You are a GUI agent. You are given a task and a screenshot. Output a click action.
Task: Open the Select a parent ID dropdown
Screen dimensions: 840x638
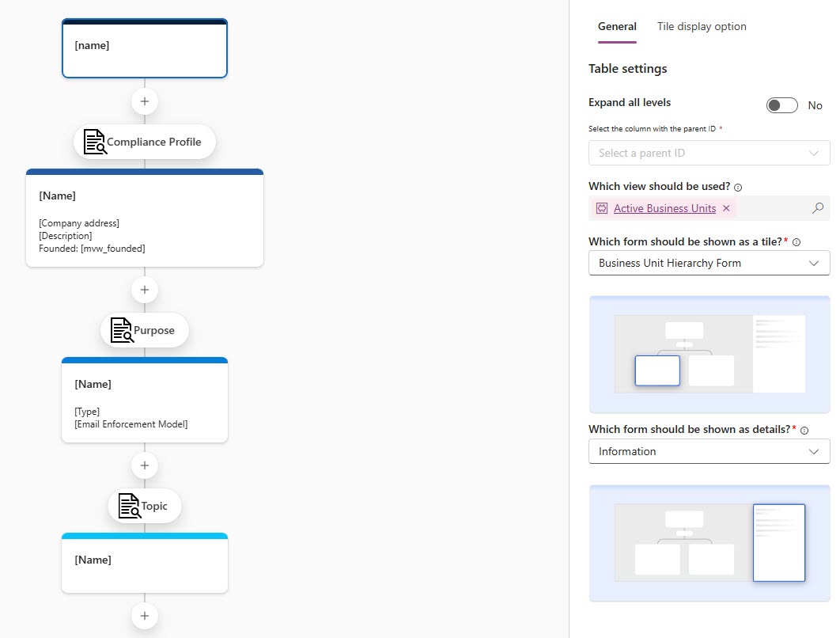[709, 153]
